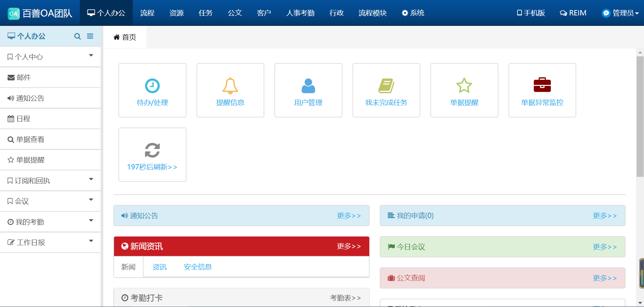Click the 用户管理 person icon
644x307 pixels.
308,86
